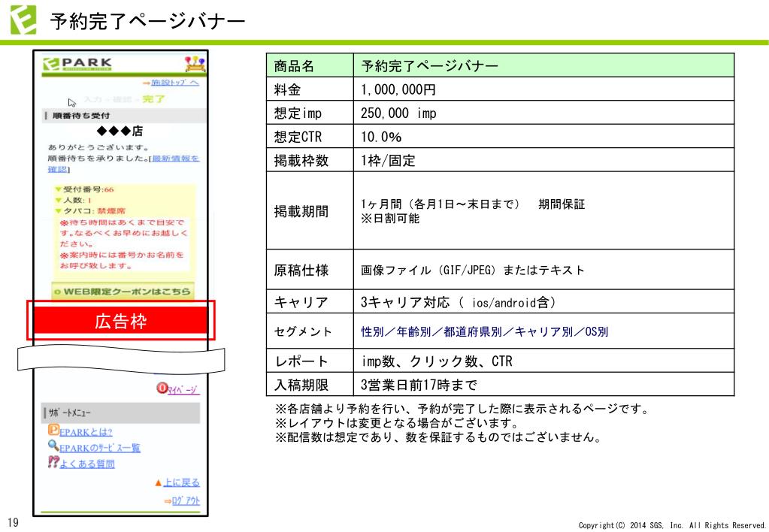Click the 1ヶ月間（各月1日～末日まで） text

(x=441, y=204)
